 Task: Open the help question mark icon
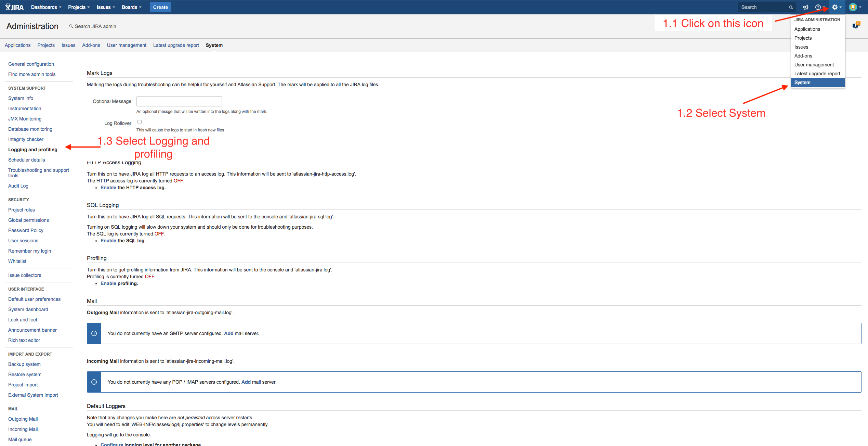coord(818,7)
